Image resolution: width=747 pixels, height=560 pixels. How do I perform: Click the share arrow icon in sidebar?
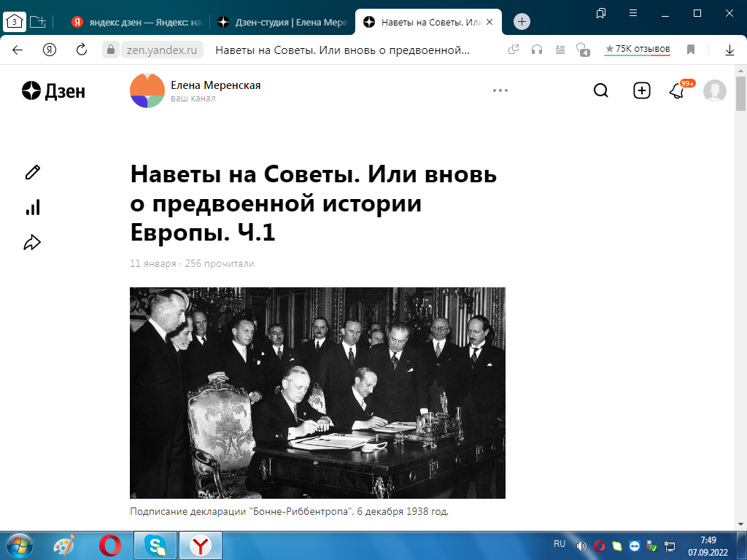(x=31, y=241)
